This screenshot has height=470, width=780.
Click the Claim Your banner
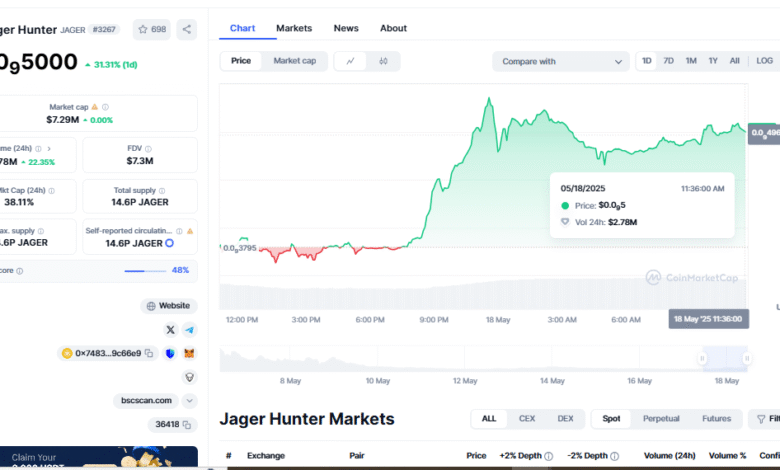(98, 458)
